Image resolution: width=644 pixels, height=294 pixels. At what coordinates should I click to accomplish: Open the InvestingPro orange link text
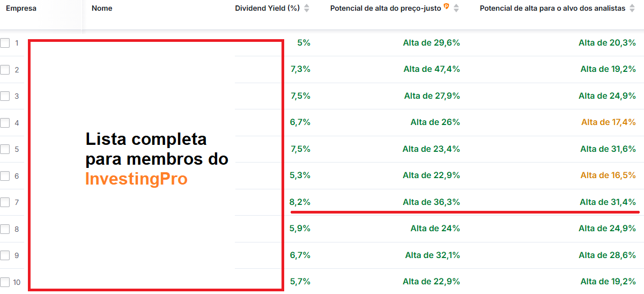136,179
